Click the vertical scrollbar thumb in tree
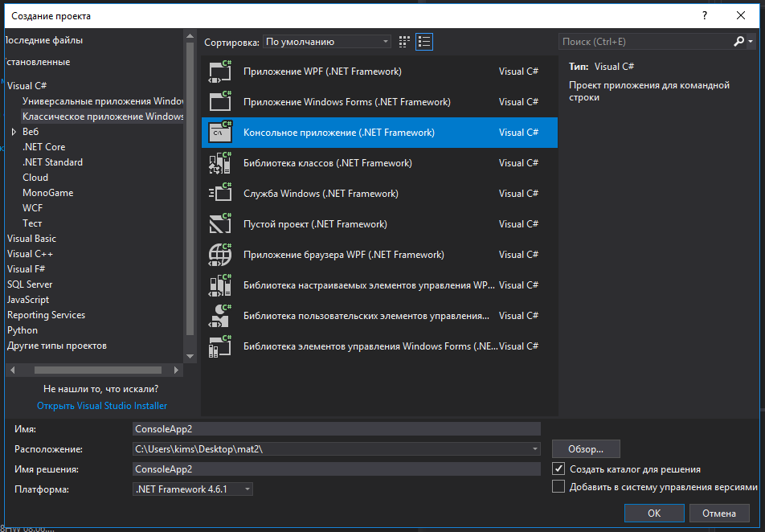The width and height of the screenshot is (765, 532). 190,190
